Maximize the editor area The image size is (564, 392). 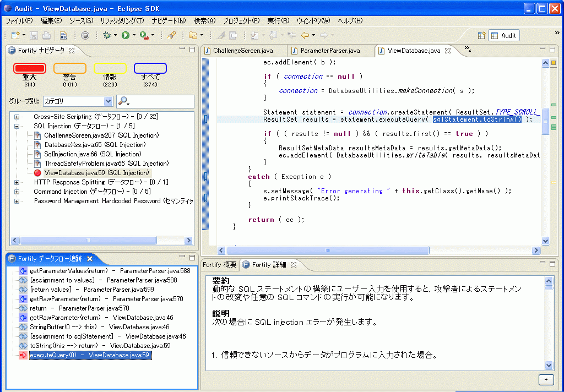[x=552, y=49]
